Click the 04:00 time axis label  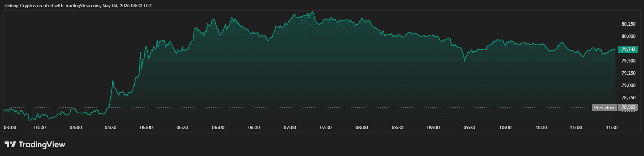tap(76, 128)
